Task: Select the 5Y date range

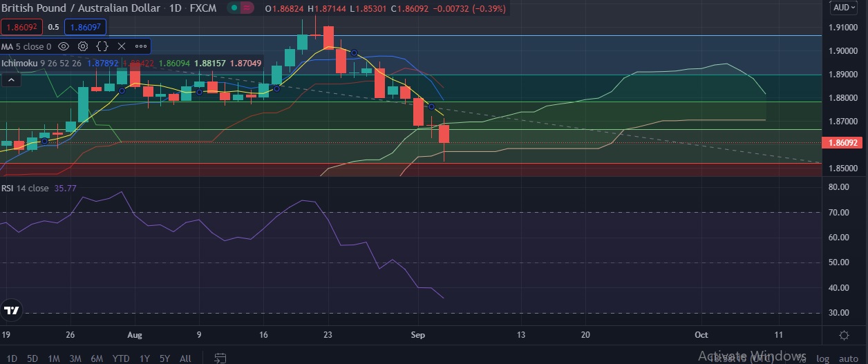Action: 164,358
